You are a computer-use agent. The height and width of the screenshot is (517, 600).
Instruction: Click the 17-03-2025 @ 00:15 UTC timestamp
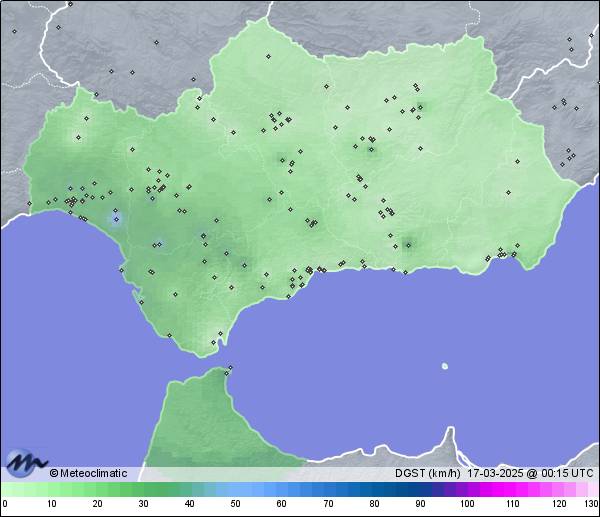pyautogui.click(x=531, y=473)
